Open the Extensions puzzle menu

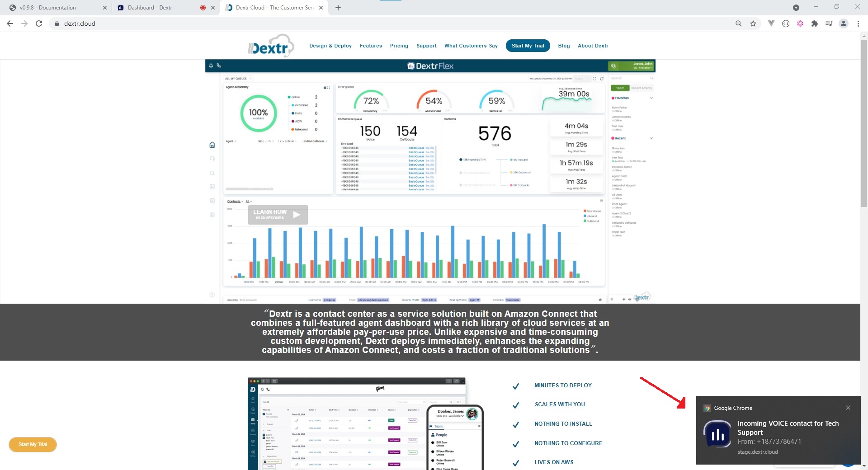815,23
